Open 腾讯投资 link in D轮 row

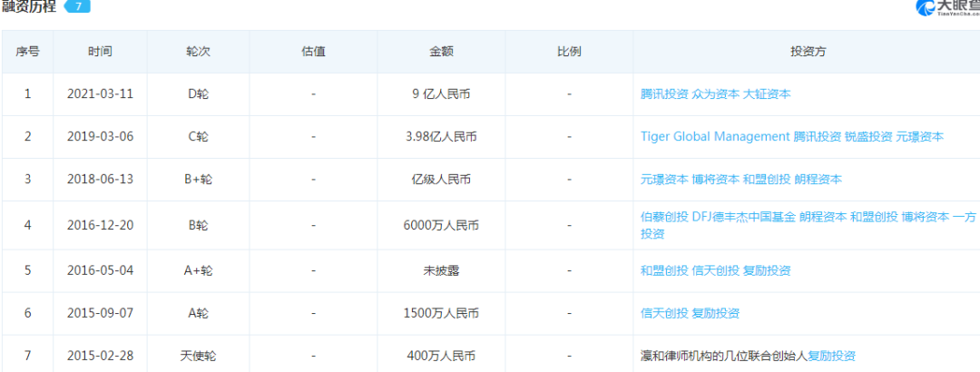(x=664, y=93)
